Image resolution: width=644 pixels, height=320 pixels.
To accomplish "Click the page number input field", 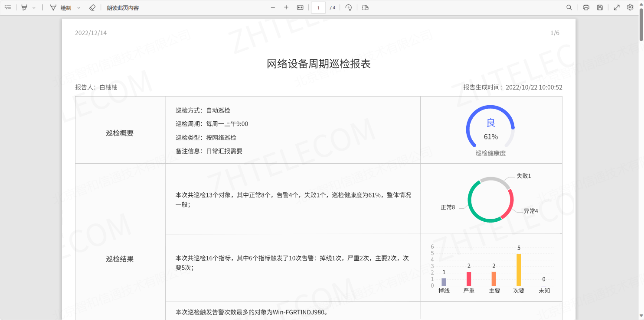I will point(318,7).
